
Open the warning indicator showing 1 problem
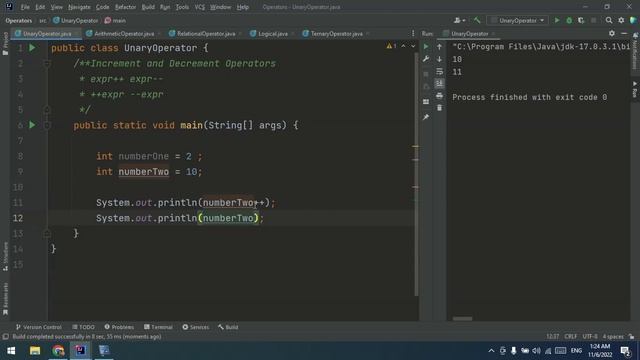[391, 46]
